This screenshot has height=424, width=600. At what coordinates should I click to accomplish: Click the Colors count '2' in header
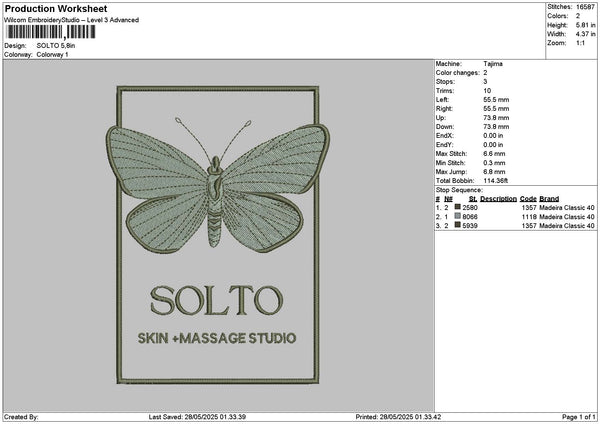pos(578,16)
